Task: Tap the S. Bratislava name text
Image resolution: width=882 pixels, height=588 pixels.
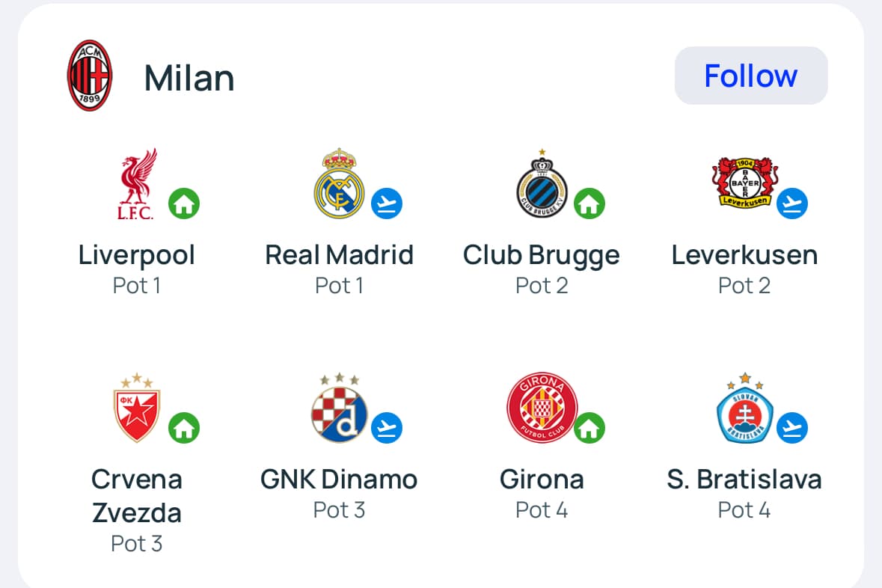Action: [x=744, y=480]
